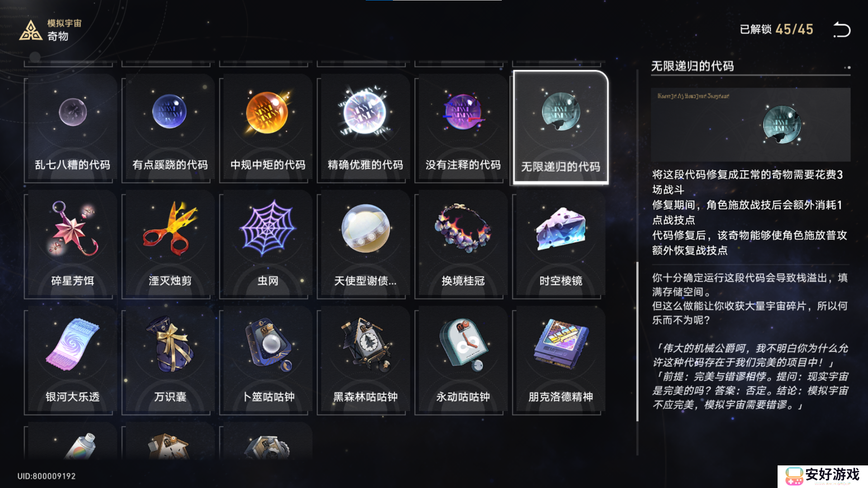Click the curio list vertical scrollbar

pos(637,262)
